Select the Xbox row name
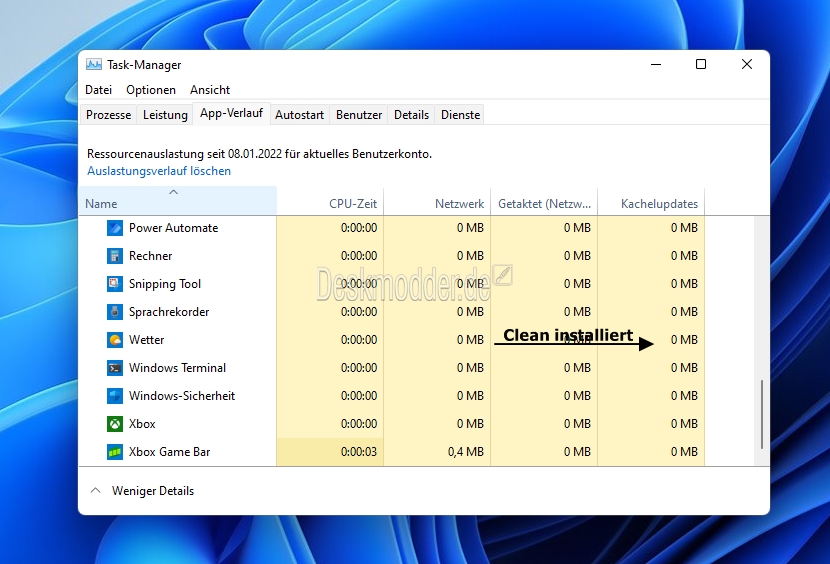The width and height of the screenshot is (830, 564). click(x=142, y=424)
